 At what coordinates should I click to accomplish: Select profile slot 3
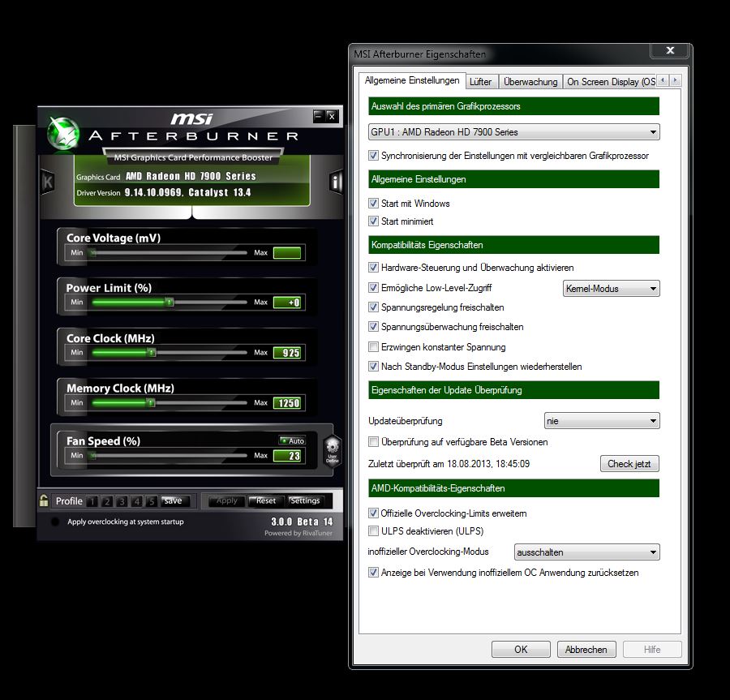[x=122, y=501]
